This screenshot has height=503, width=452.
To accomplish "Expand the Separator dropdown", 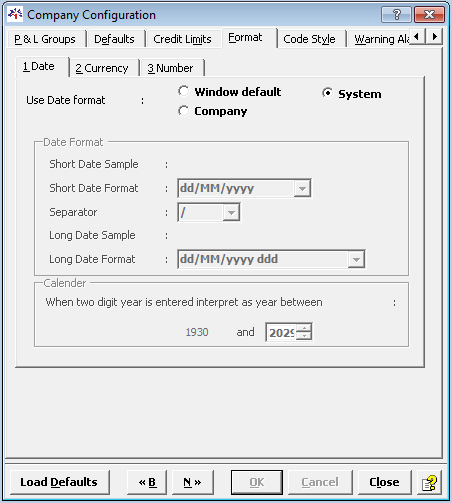I will point(231,212).
